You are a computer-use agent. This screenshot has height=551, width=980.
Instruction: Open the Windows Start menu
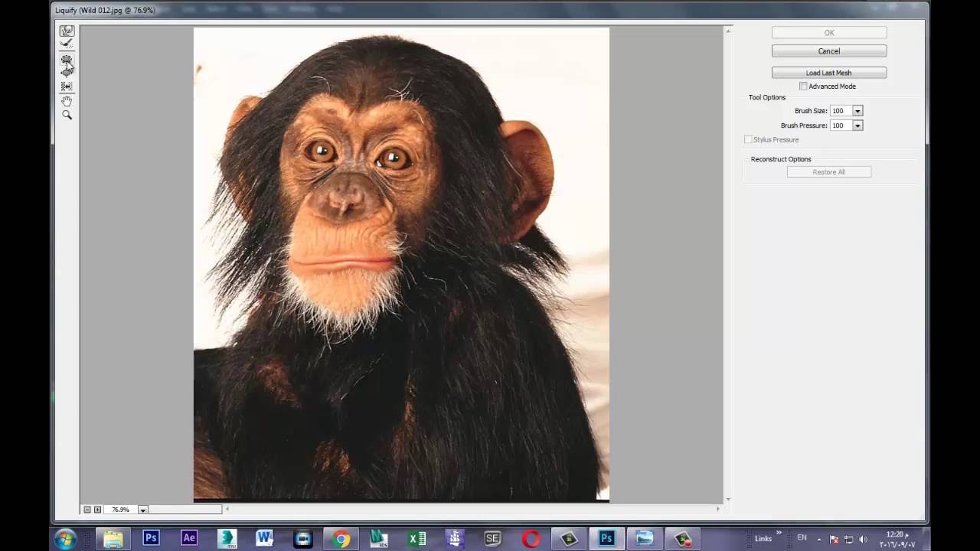65,539
